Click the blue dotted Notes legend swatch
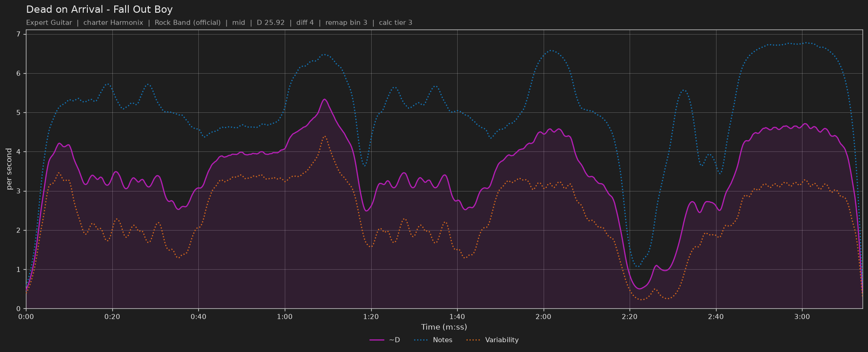This screenshot has width=868, height=352. click(421, 340)
